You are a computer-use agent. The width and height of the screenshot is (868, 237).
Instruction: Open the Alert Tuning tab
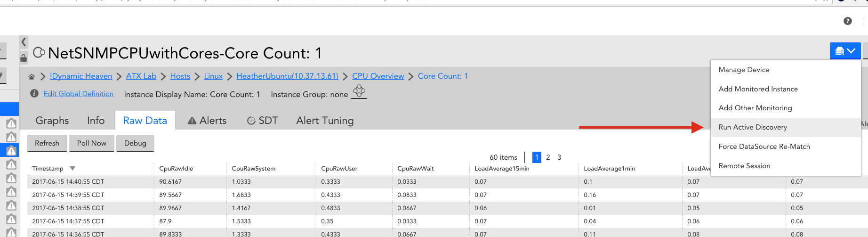click(325, 121)
